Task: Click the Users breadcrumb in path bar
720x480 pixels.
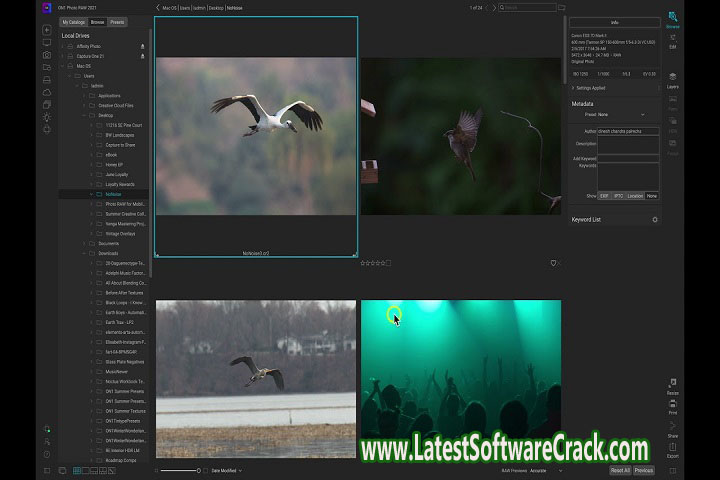Action: [x=185, y=8]
